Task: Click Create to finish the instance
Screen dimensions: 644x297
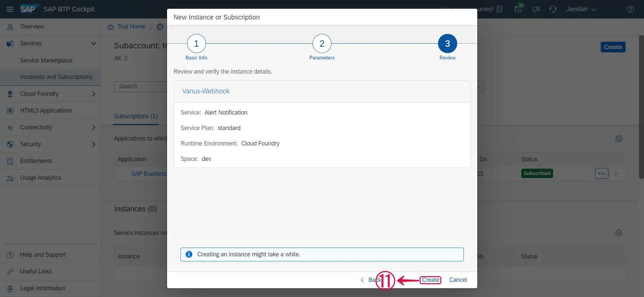Action: pyautogui.click(x=431, y=280)
